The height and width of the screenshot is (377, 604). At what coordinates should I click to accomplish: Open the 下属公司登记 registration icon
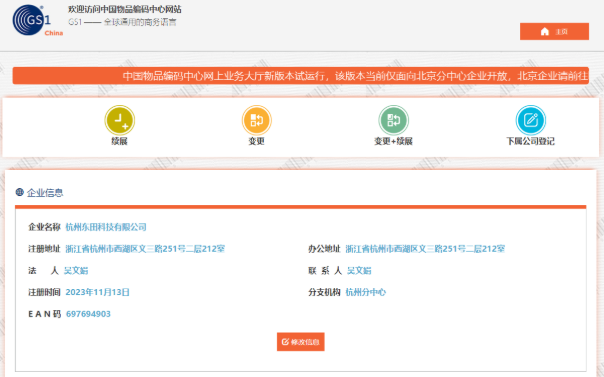pos(530,120)
